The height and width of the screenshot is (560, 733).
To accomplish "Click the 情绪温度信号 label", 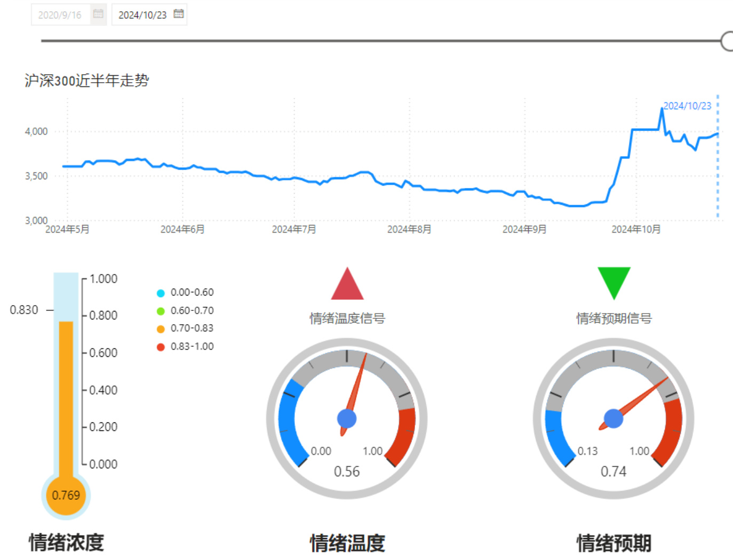I will pyautogui.click(x=347, y=318).
